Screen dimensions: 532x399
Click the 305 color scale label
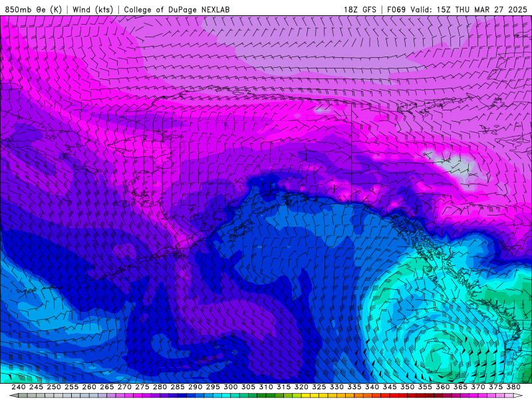[x=248, y=387]
